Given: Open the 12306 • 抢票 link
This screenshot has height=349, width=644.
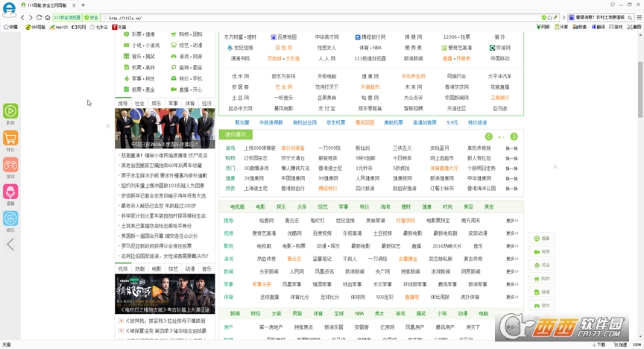Looking at the screenshot, I should 457,37.
